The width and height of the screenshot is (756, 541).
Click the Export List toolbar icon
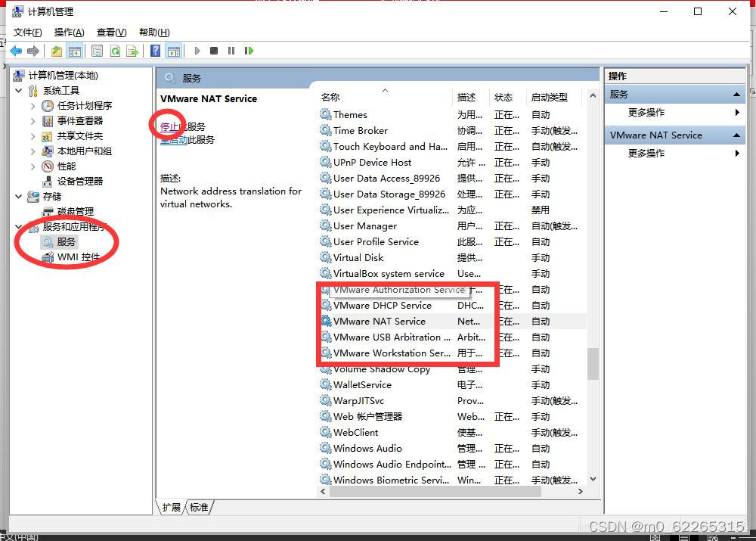point(132,51)
